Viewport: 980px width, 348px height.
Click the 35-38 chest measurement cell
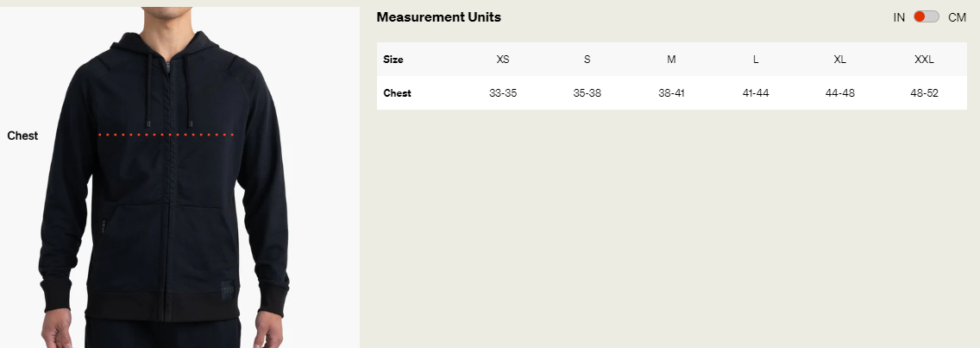pos(587,93)
